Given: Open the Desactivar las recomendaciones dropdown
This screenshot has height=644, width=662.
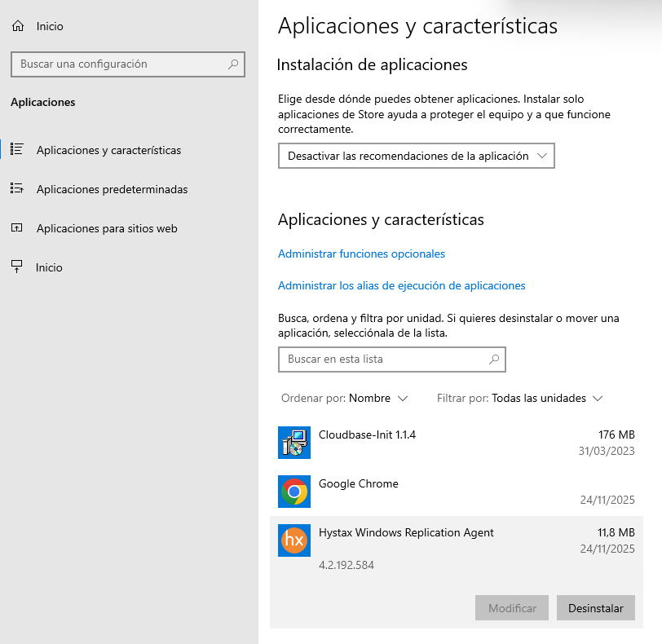Looking at the screenshot, I should tap(416, 156).
